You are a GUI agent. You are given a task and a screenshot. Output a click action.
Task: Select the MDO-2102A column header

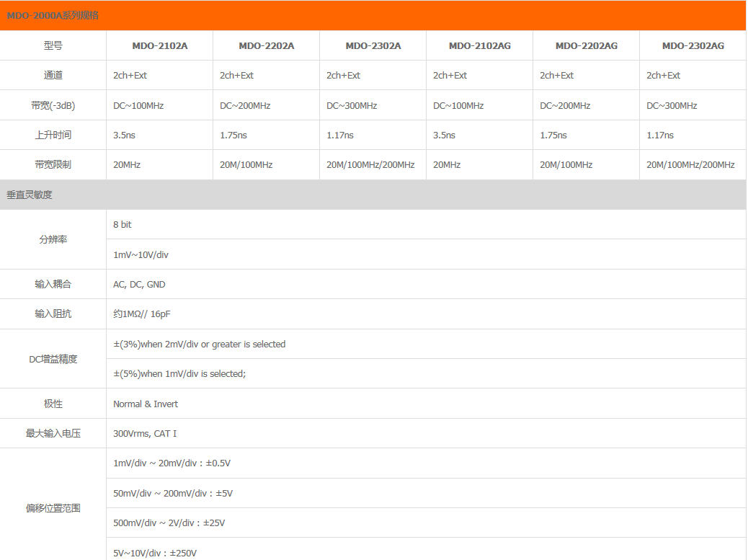click(x=159, y=45)
